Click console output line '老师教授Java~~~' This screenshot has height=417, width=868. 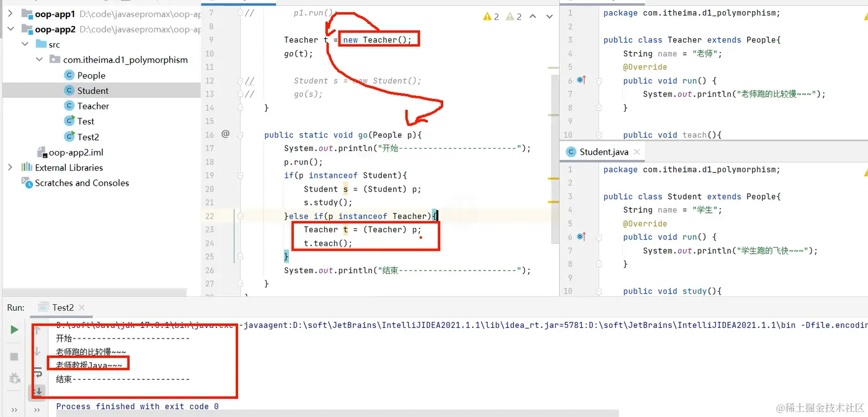(89, 365)
